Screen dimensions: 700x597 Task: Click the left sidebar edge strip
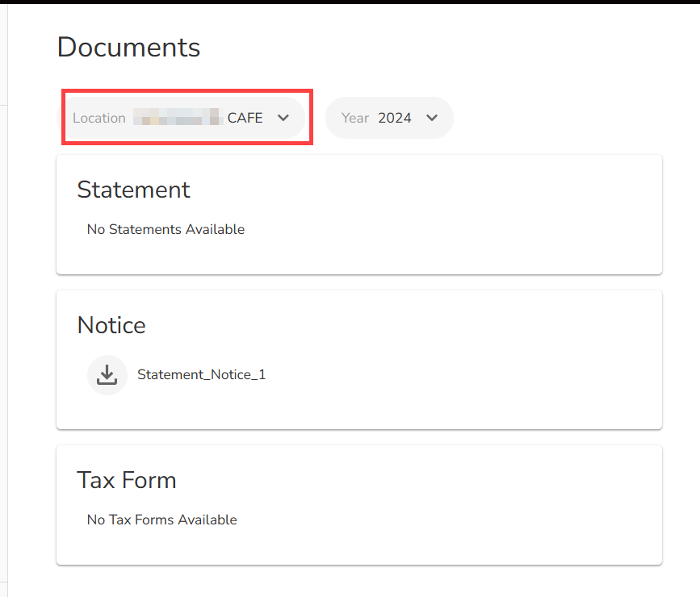3,323
